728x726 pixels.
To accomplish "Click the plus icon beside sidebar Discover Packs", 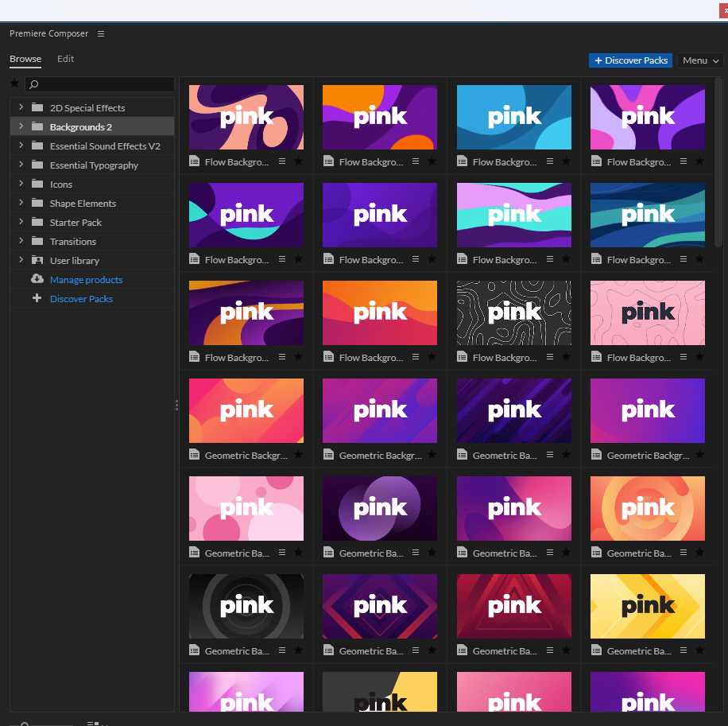I will point(37,298).
